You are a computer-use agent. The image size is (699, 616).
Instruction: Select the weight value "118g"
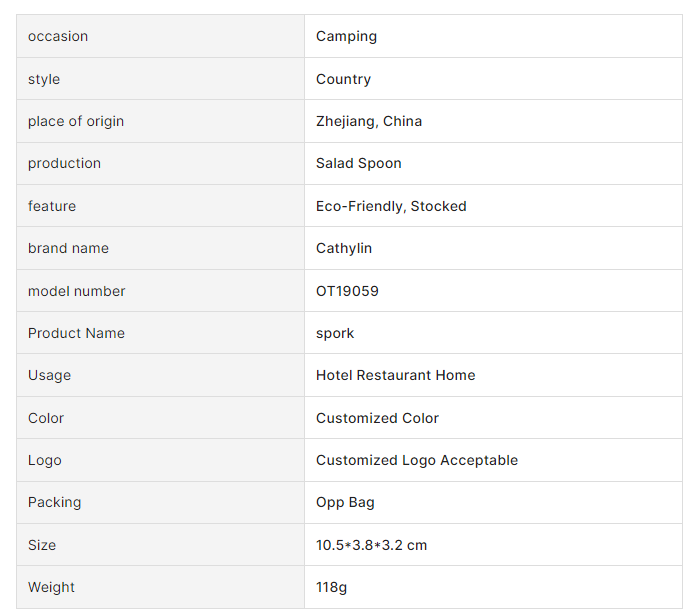pyautogui.click(x=331, y=587)
